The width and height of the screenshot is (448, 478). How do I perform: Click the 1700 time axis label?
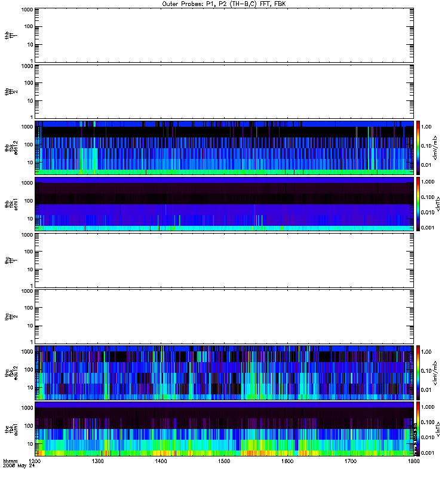pyautogui.click(x=351, y=461)
